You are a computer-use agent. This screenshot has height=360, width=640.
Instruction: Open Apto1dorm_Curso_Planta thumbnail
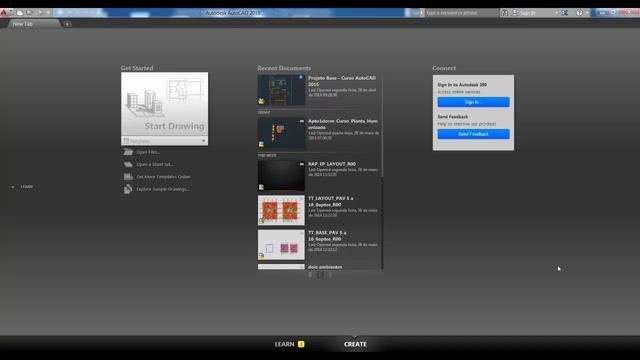(x=281, y=133)
